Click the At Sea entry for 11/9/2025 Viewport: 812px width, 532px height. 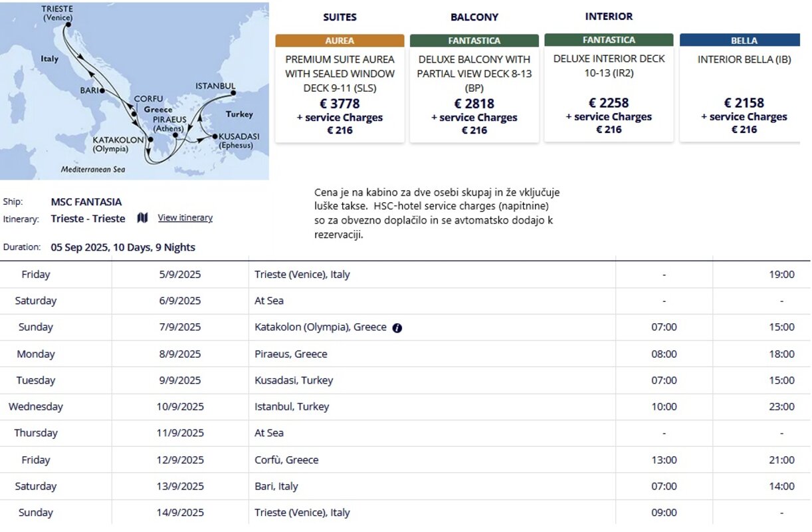(269, 433)
